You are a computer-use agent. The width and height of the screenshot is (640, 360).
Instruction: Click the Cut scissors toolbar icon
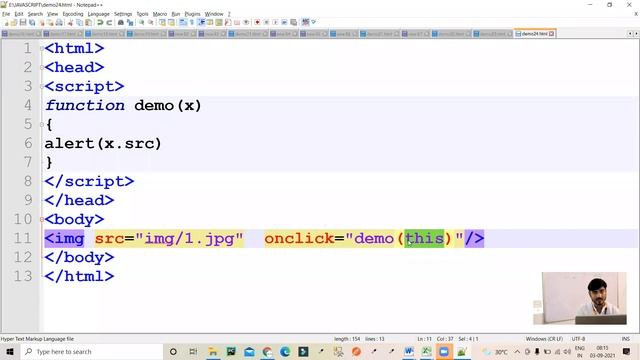coord(70,22)
